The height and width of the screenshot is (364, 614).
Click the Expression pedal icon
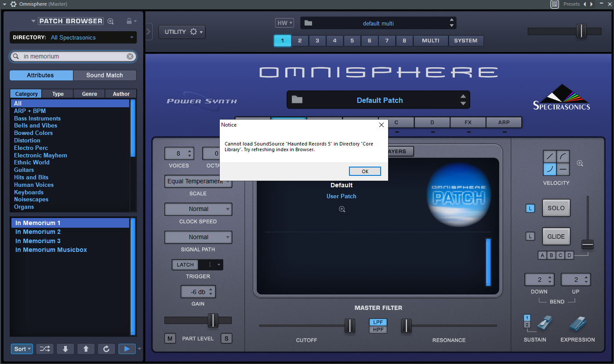(x=578, y=324)
